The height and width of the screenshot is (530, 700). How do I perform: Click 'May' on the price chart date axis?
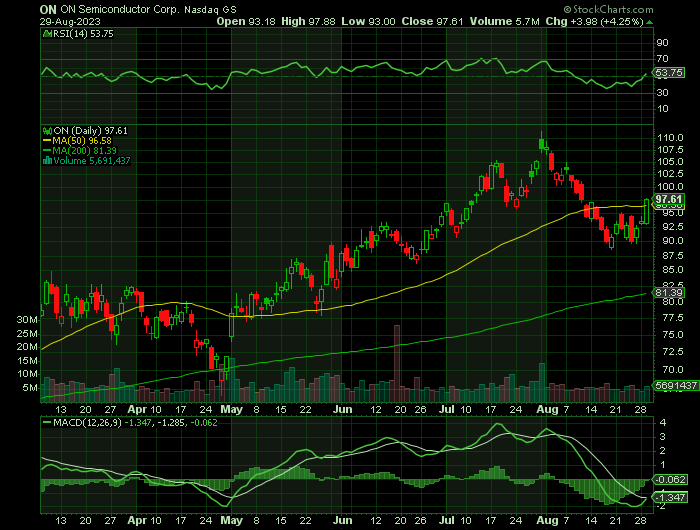[x=231, y=409]
